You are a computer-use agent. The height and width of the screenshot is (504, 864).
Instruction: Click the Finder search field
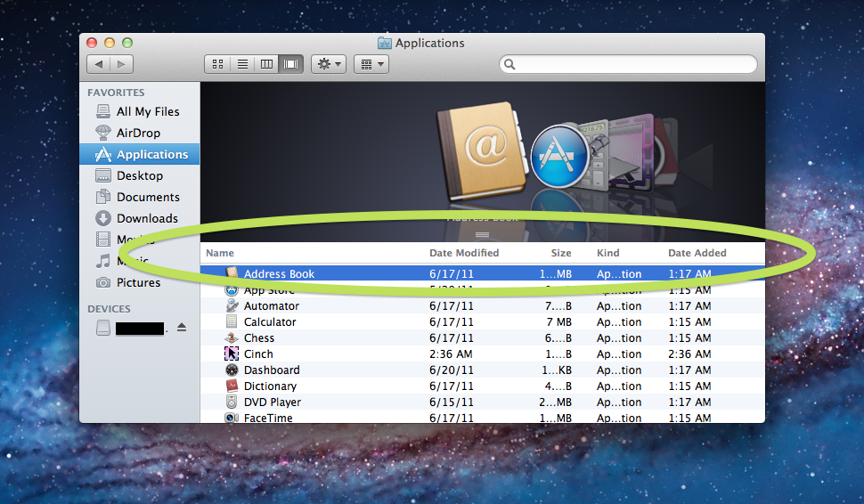pyautogui.click(x=628, y=64)
